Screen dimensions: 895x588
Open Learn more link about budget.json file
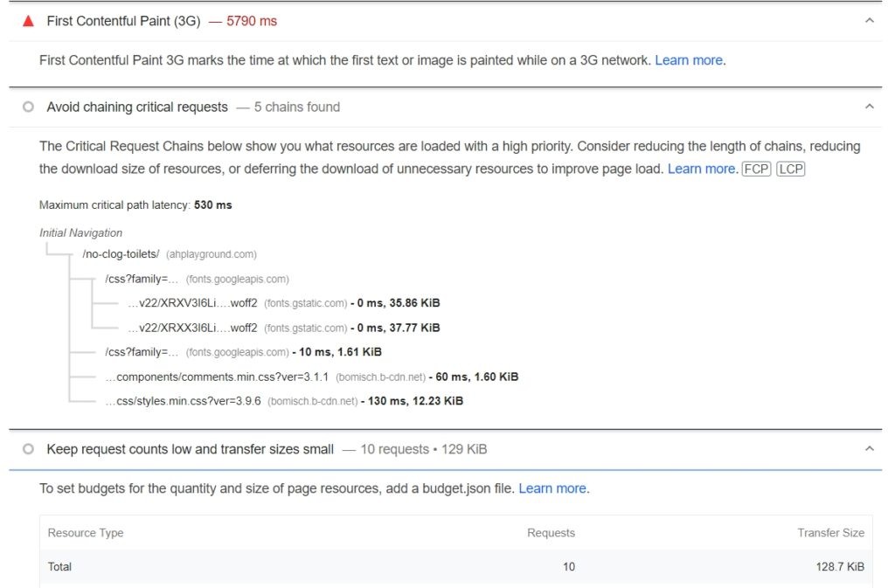click(x=552, y=488)
